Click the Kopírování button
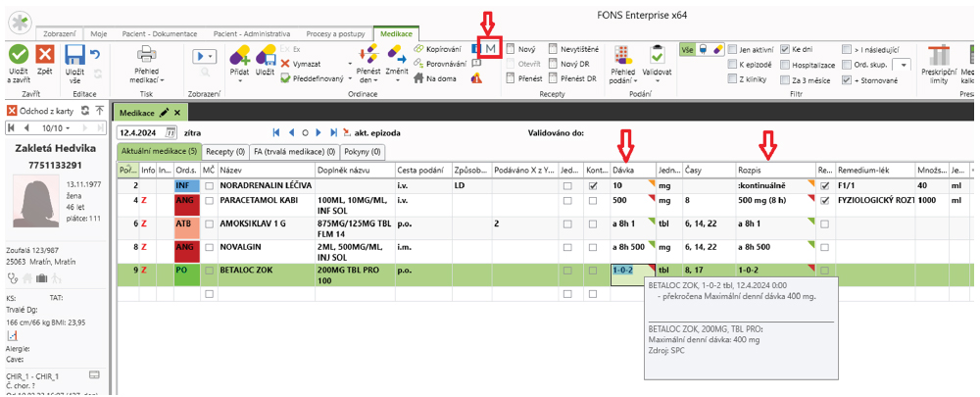The height and width of the screenshot is (397, 980). (436, 48)
